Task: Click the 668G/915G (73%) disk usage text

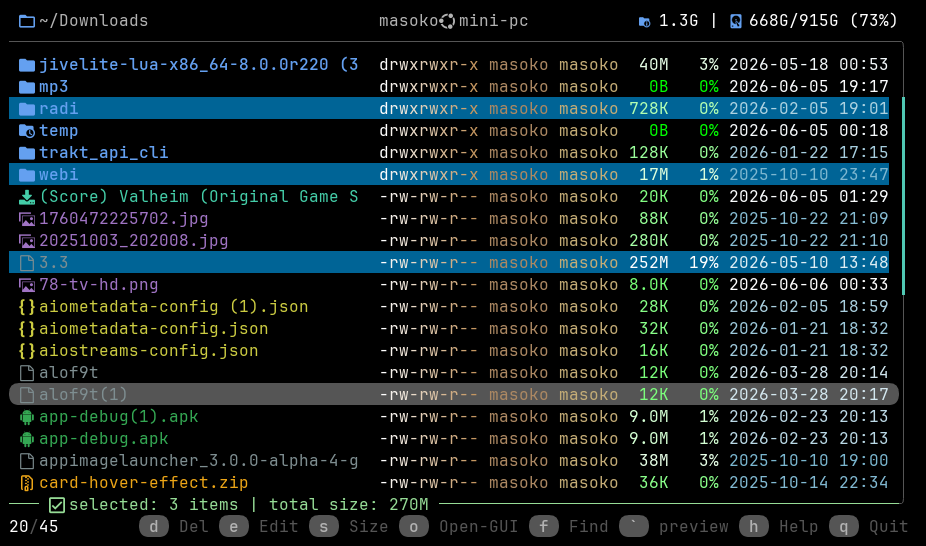Action: coord(823,21)
